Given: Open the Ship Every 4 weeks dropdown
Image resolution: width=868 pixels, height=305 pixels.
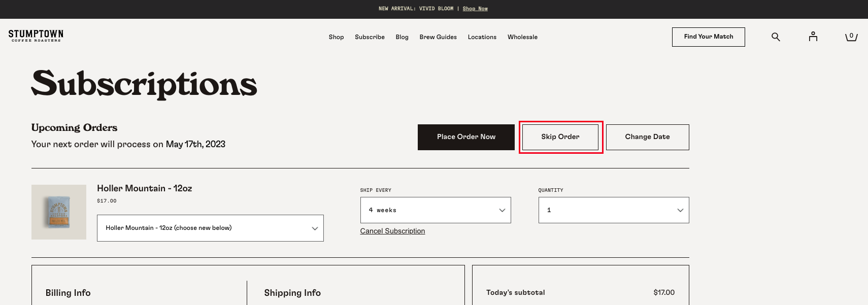Looking at the screenshot, I should (x=436, y=210).
